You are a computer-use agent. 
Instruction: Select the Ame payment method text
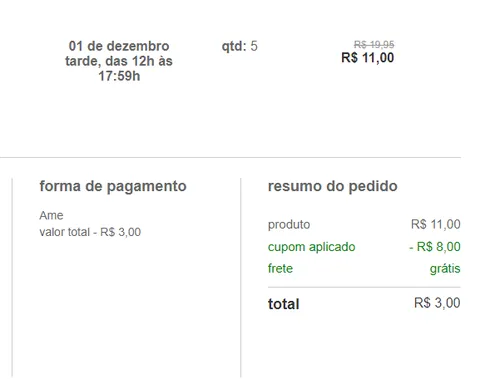(x=51, y=215)
